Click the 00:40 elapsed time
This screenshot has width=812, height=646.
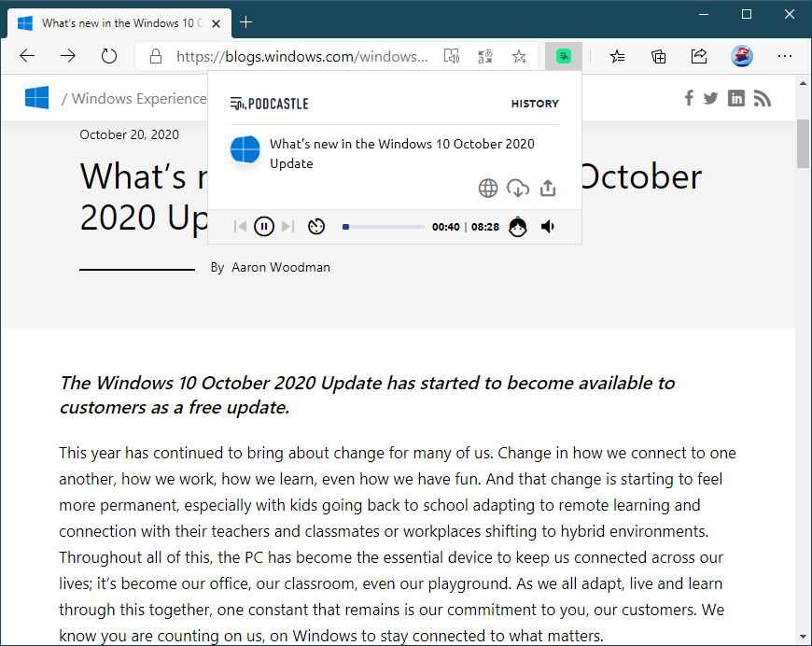tap(446, 227)
